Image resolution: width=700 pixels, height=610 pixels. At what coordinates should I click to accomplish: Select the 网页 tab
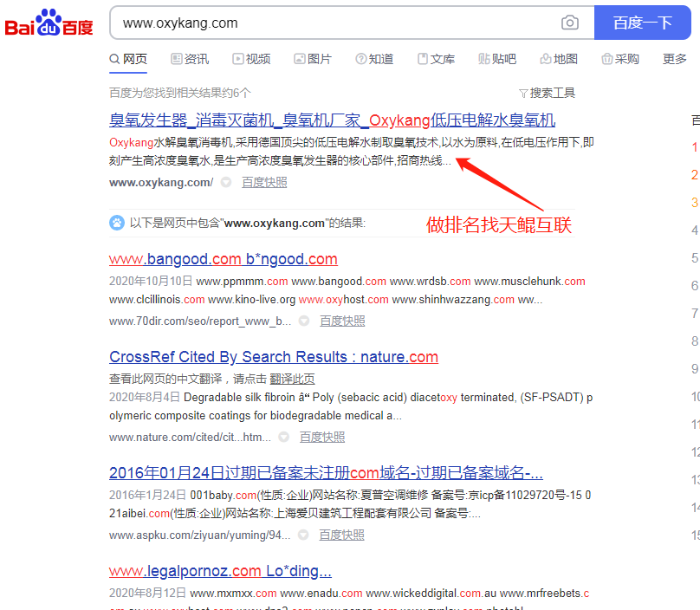pos(128,59)
